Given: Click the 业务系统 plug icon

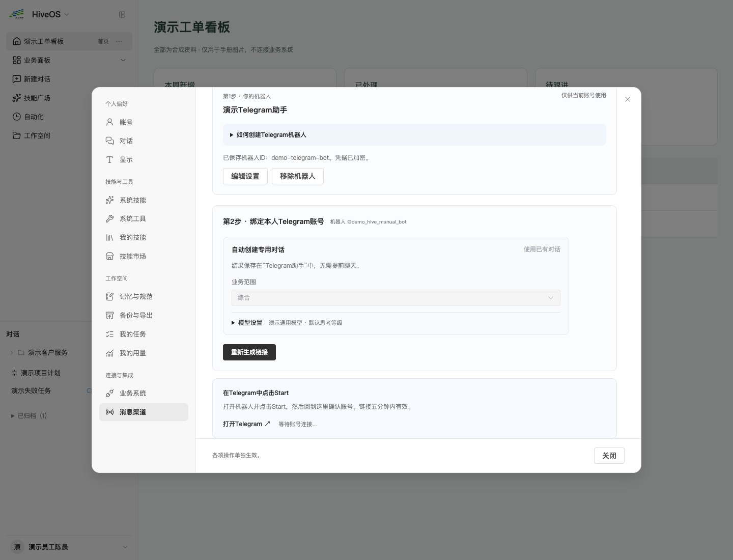Looking at the screenshot, I should point(109,393).
